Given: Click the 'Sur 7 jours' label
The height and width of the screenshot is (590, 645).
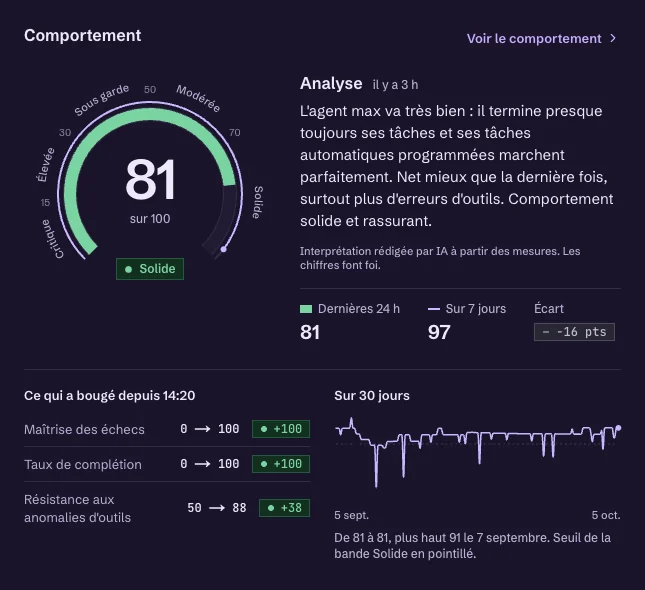Looking at the screenshot, I should click(476, 309).
